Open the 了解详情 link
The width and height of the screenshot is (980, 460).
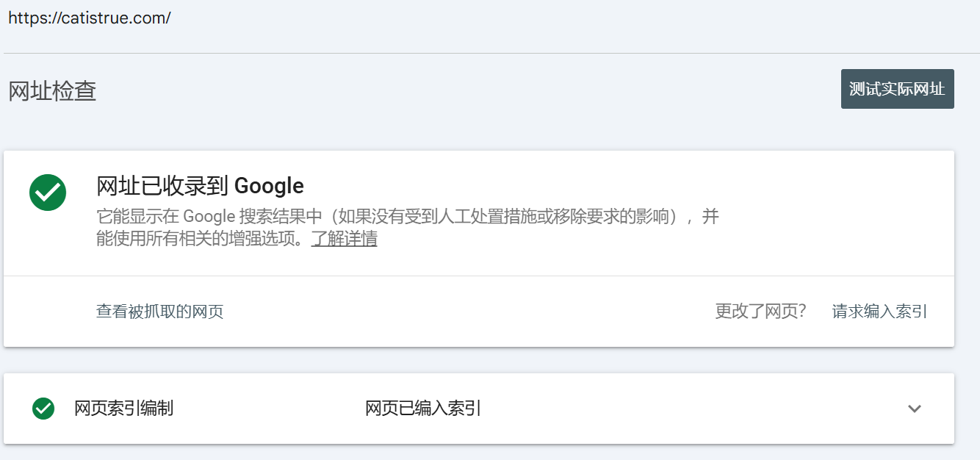click(344, 239)
